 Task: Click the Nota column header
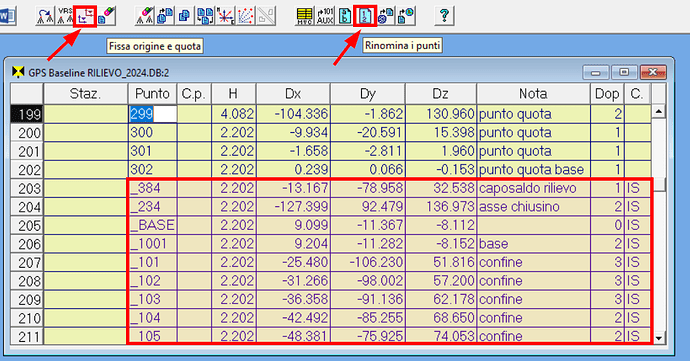coord(533,94)
